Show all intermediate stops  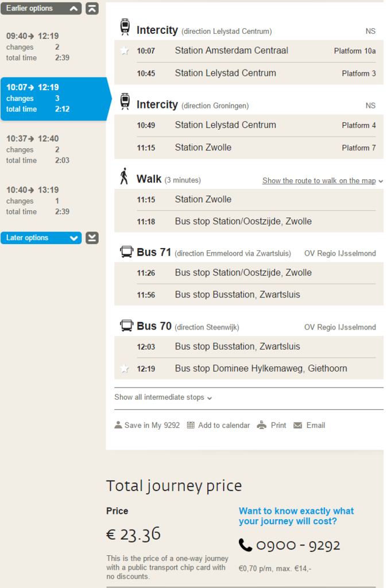pos(163,397)
